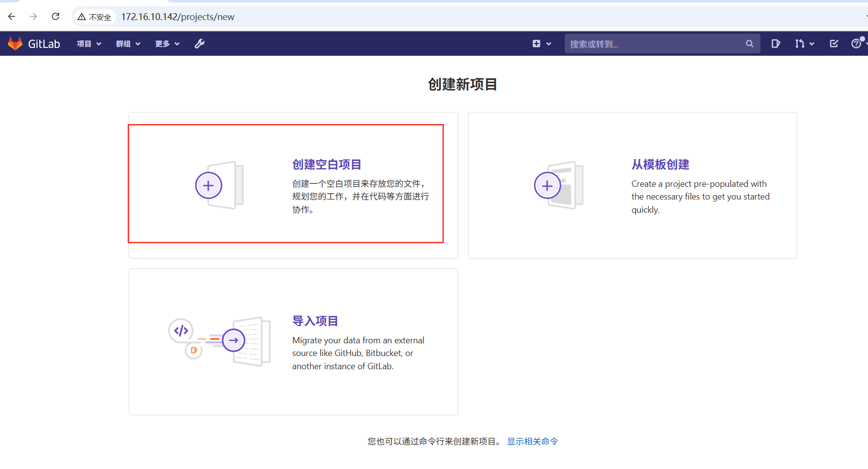This screenshot has height=469, width=868.
Task: Click the 'Migrate your data' description text
Action: [358, 353]
